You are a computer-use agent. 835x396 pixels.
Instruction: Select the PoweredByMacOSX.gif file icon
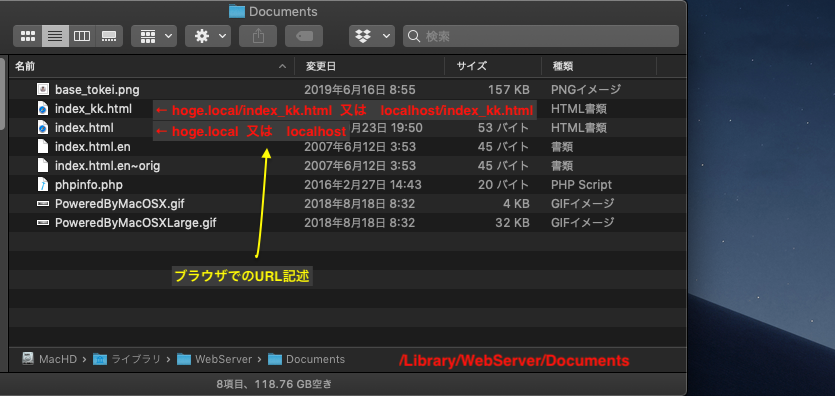click(x=43, y=203)
